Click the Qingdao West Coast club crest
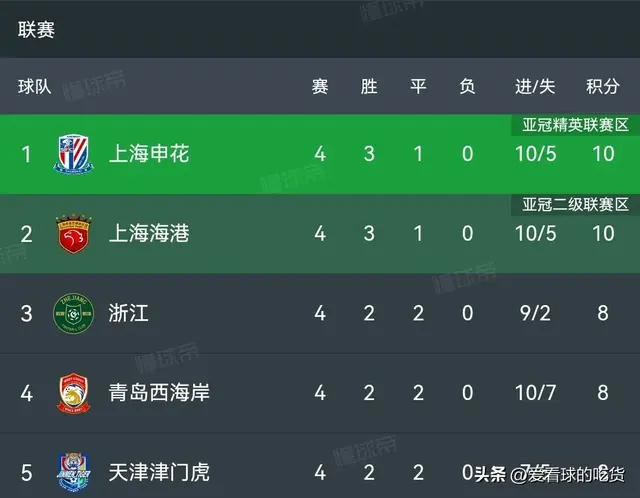The width and height of the screenshot is (640, 498). (x=73, y=393)
